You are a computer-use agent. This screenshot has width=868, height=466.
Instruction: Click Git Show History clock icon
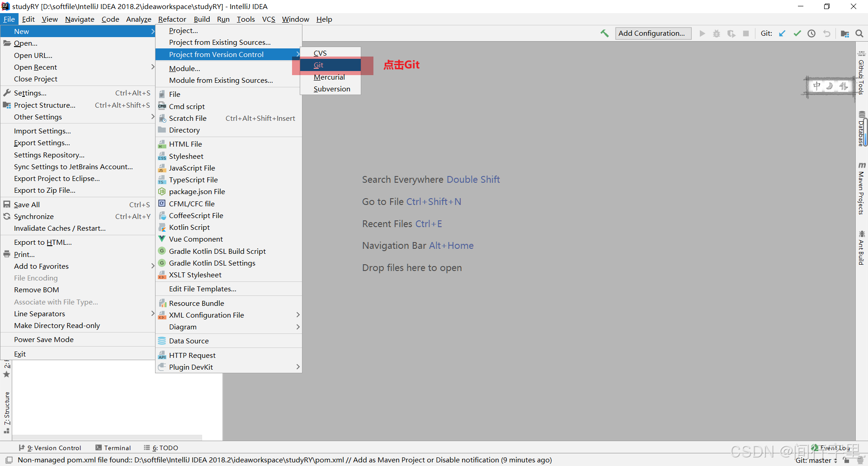(812, 33)
